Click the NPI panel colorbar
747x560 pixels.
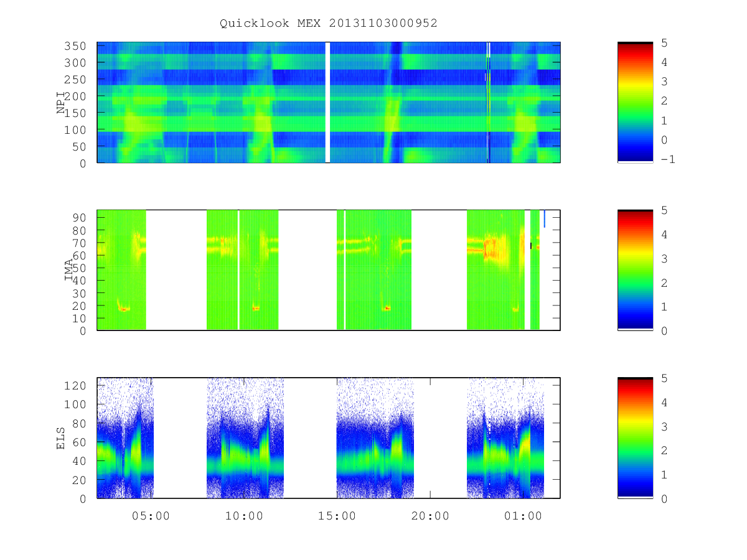(x=635, y=103)
